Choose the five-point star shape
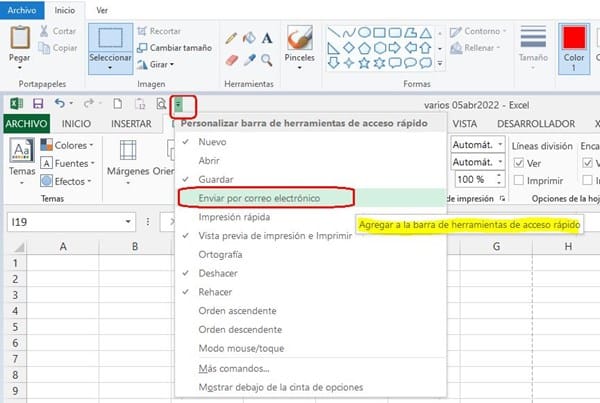600x403 pixels. tap(364, 63)
